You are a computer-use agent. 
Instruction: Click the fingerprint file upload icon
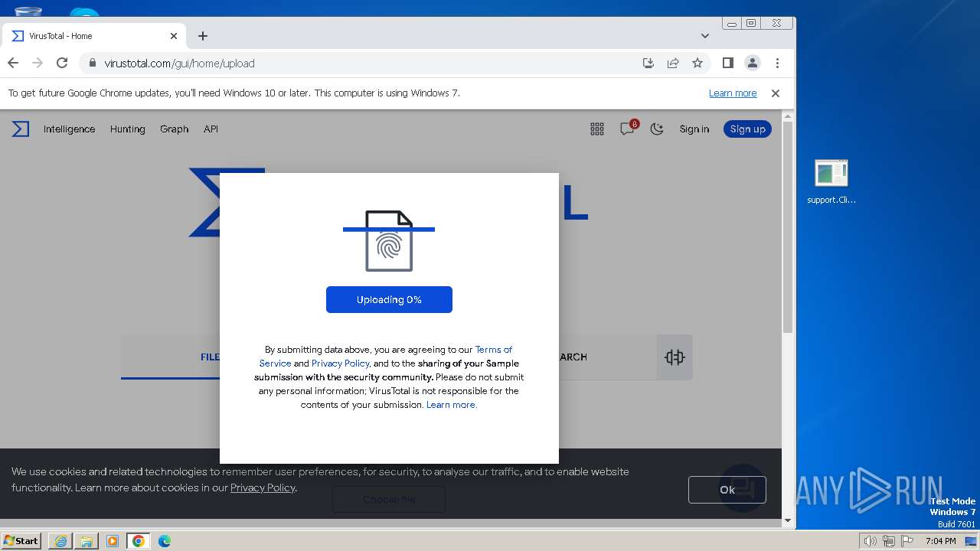point(389,241)
